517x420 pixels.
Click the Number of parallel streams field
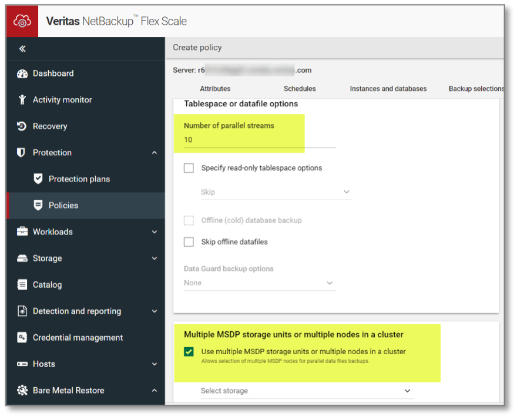coord(260,140)
